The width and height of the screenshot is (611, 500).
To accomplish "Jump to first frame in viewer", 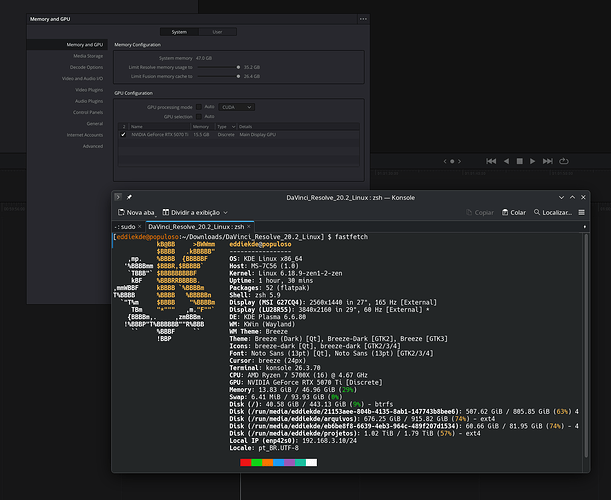I will (x=491, y=161).
